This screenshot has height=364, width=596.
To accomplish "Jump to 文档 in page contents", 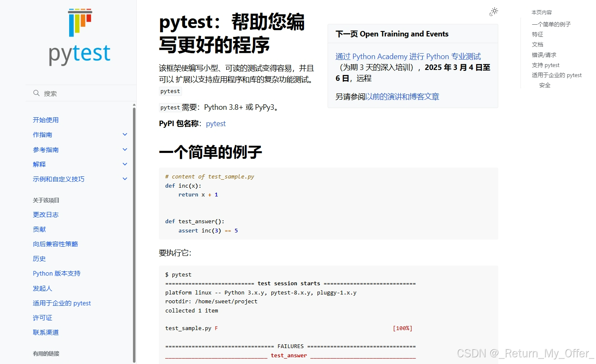I will click(537, 44).
